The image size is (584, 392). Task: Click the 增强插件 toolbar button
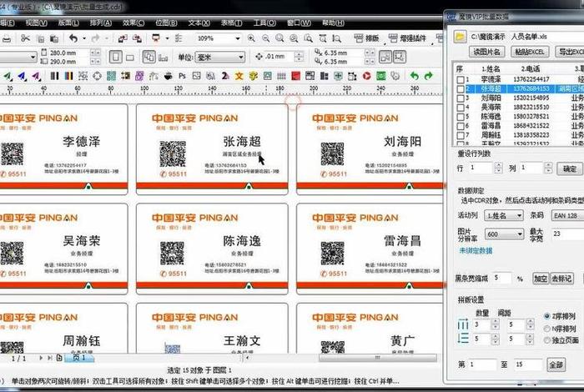coord(407,38)
